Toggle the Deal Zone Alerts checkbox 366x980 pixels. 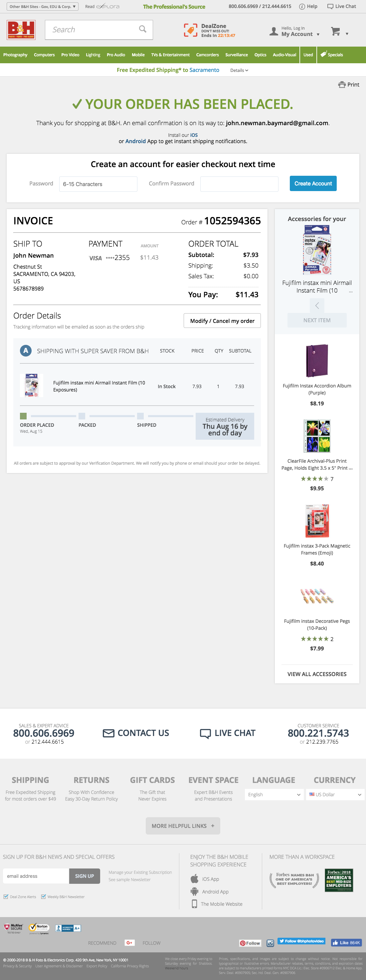point(6,897)
